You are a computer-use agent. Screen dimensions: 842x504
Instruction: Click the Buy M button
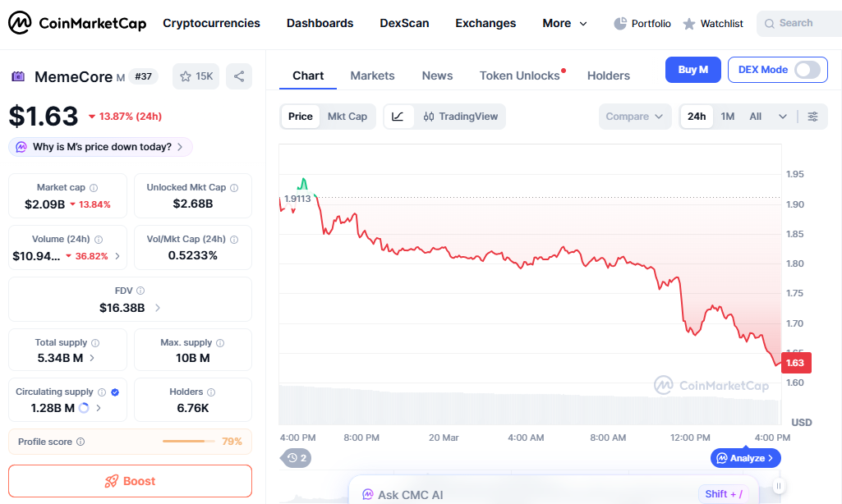pos(692,70)
